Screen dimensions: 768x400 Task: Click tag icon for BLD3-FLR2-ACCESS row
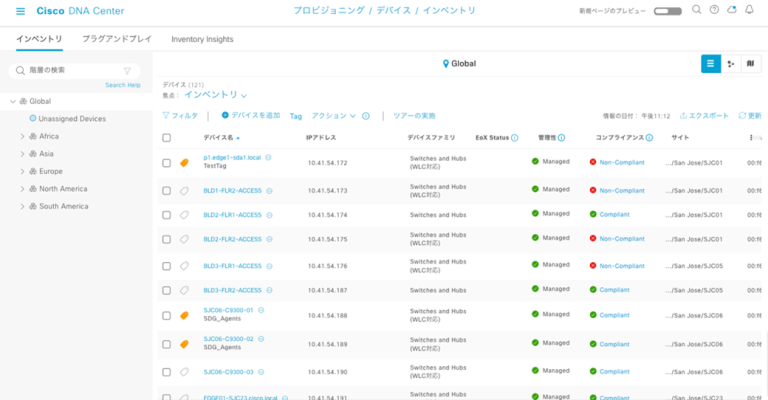point(184,290)
